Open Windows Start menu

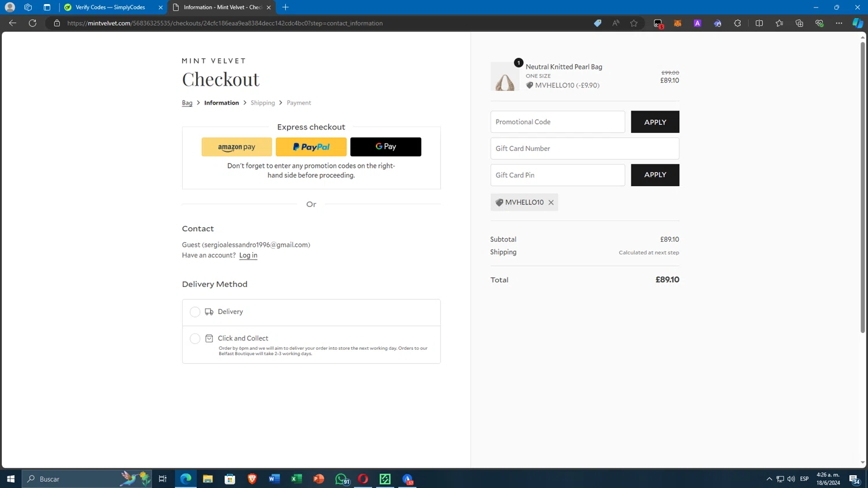point(10,479)
